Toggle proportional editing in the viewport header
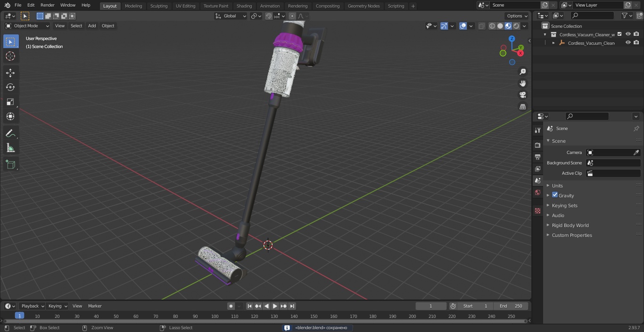The image size is (644, 332). 292,16
